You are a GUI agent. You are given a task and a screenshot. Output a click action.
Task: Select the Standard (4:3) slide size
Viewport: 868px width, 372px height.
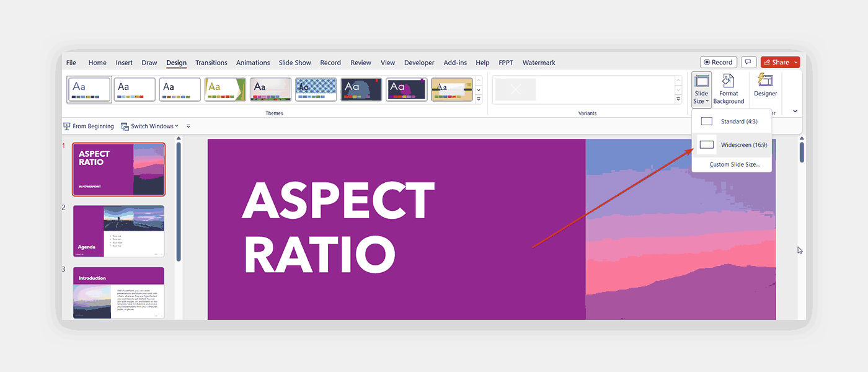click(732, 122)
